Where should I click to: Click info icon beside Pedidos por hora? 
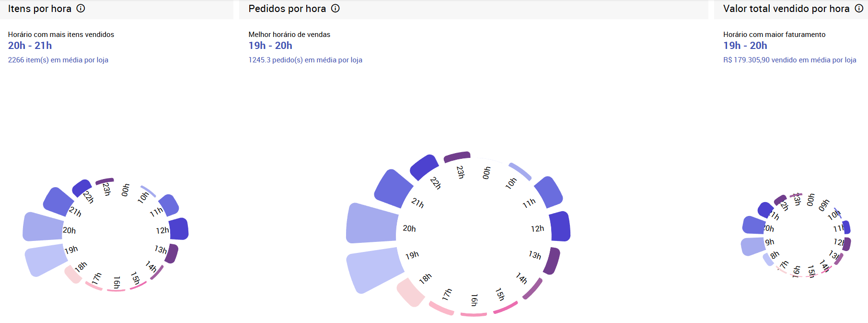[x=336, y=8]
